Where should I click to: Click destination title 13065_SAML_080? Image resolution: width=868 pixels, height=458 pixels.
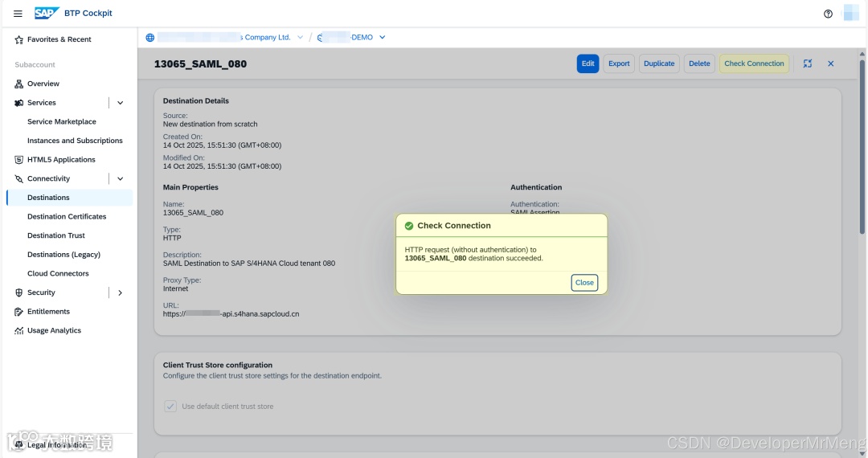(x=200, y=64)
